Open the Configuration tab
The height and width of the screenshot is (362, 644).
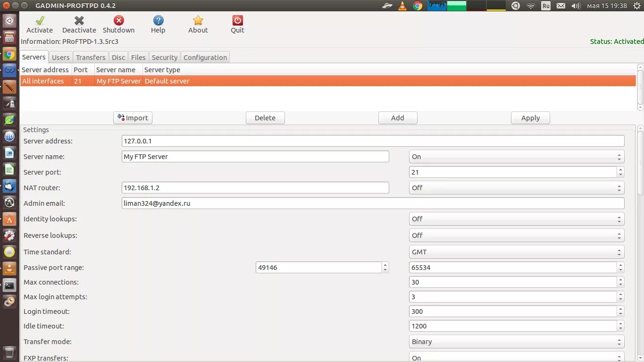[205, 57]
